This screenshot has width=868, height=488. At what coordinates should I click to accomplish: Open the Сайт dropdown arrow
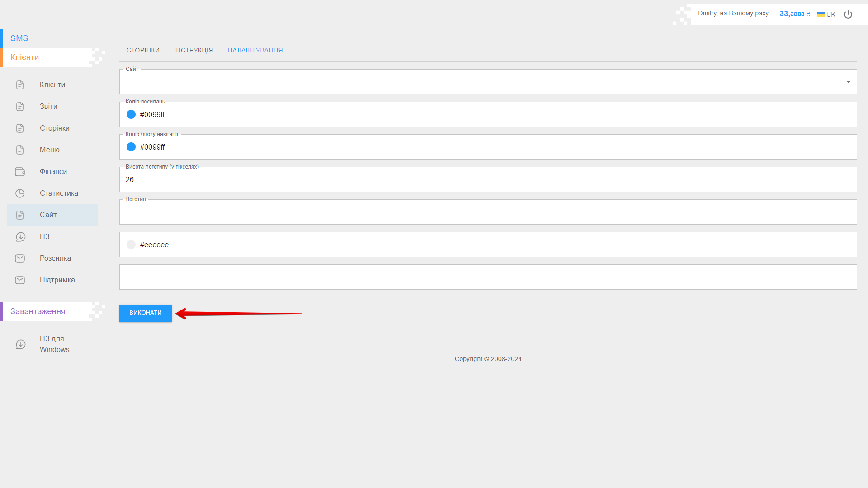point(848,82)
